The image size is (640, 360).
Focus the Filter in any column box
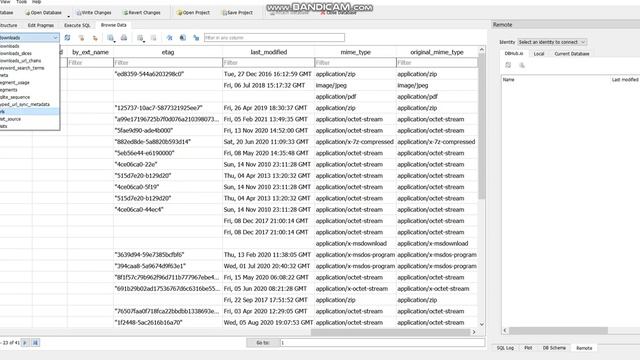(274, 38)
